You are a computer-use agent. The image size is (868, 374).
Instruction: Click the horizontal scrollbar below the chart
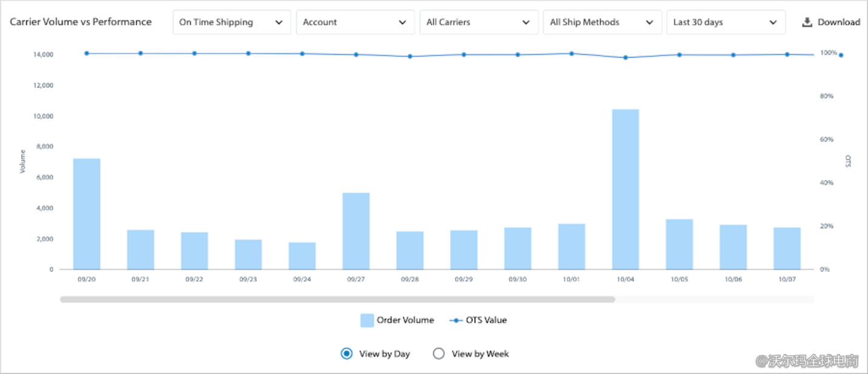337,298
